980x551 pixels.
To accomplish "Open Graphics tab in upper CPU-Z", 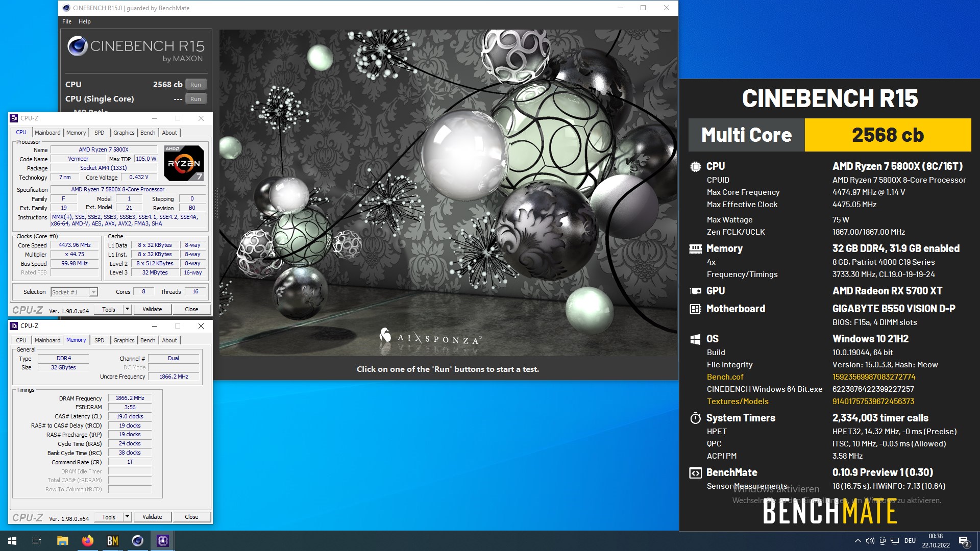I will [x=124, y=133].
